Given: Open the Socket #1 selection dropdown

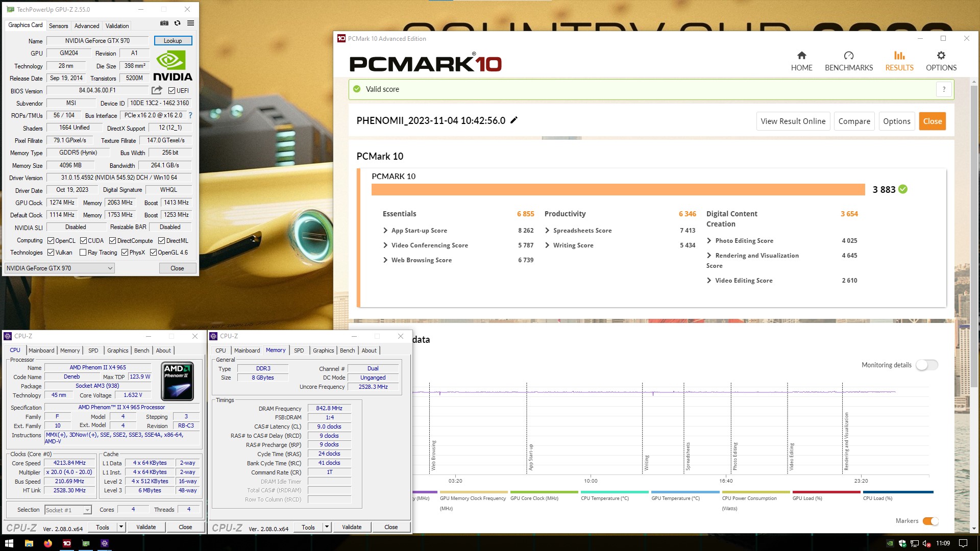Looking at the screenshot, I should (68, 510).
